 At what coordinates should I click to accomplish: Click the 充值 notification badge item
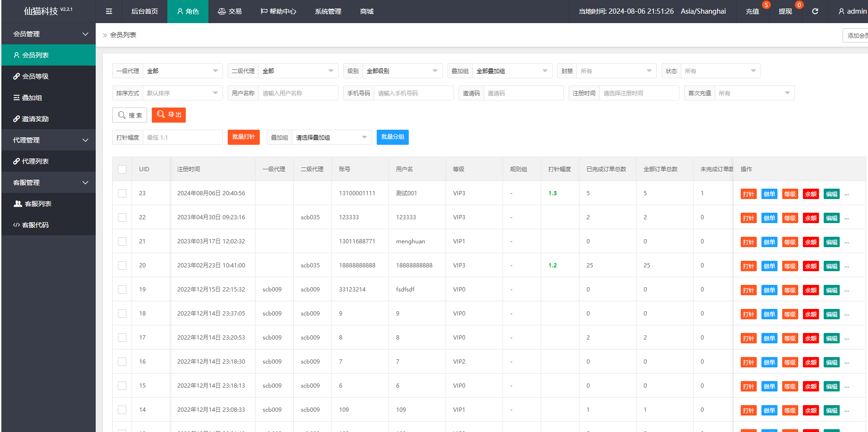752,11
